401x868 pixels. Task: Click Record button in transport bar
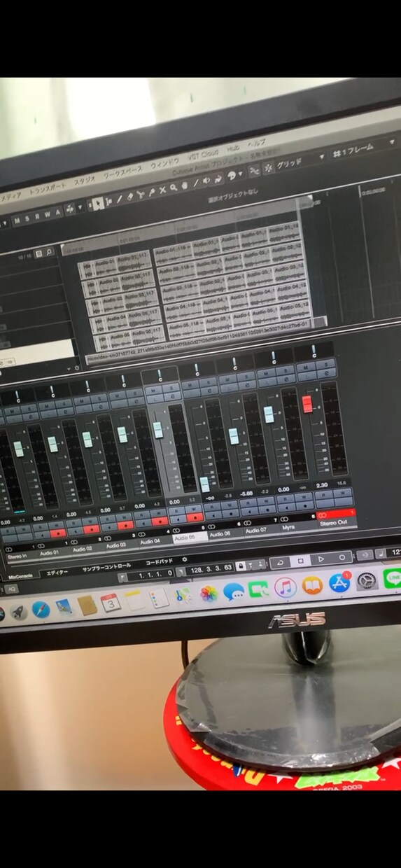point(342,557)
